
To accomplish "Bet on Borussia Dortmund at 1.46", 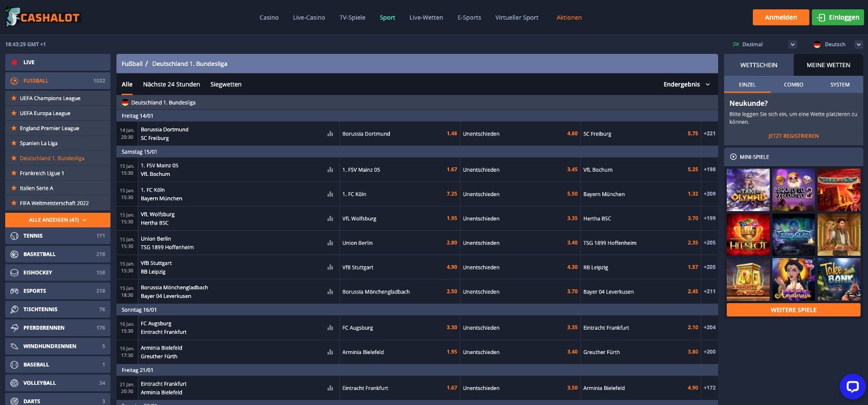I will pos(400,134).
